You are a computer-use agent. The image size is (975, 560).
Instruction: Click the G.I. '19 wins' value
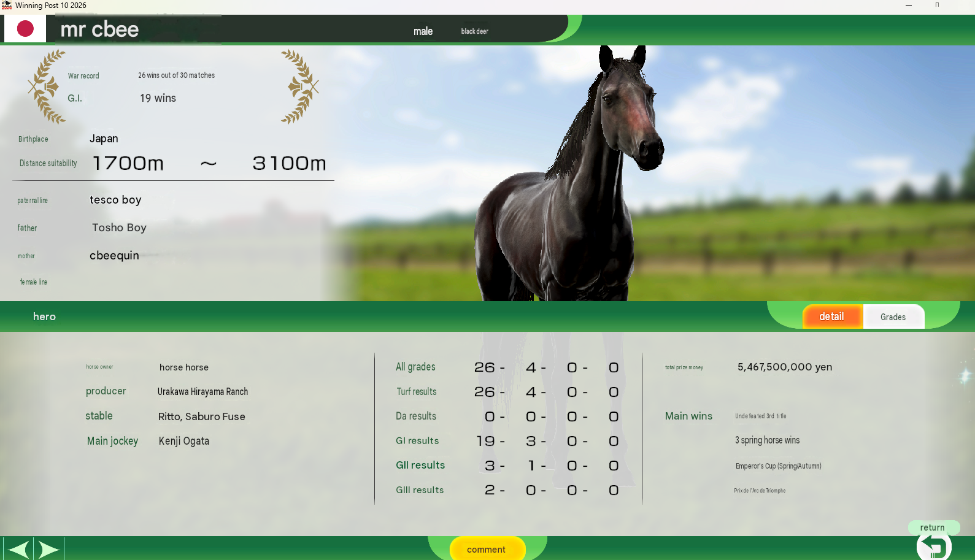158,98
